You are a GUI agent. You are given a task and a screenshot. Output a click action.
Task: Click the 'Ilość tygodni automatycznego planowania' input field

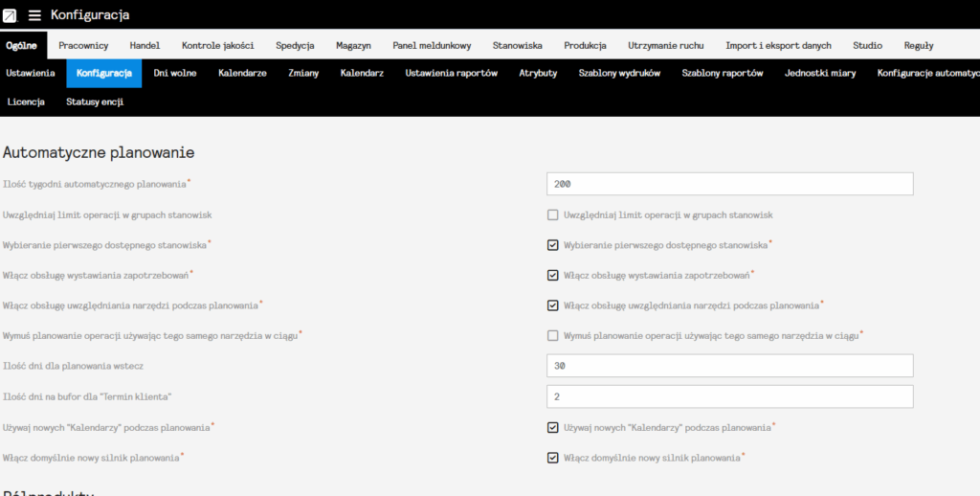[729, 184]
